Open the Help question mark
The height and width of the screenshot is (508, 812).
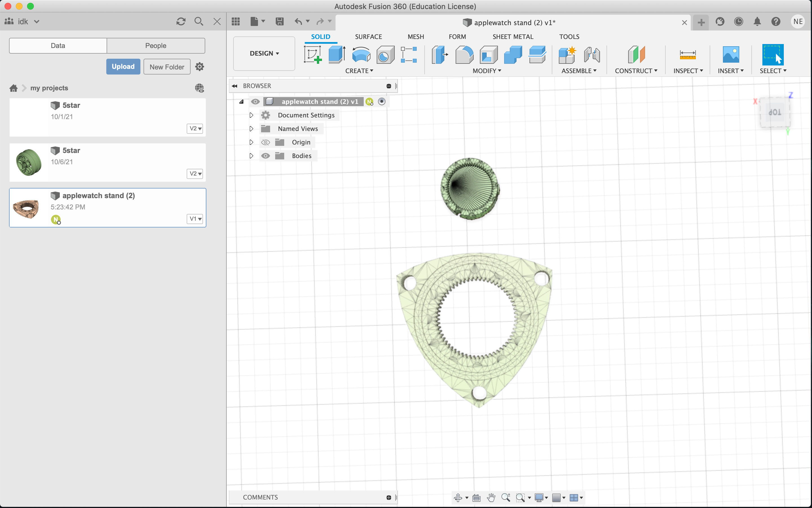click(775, 21)
